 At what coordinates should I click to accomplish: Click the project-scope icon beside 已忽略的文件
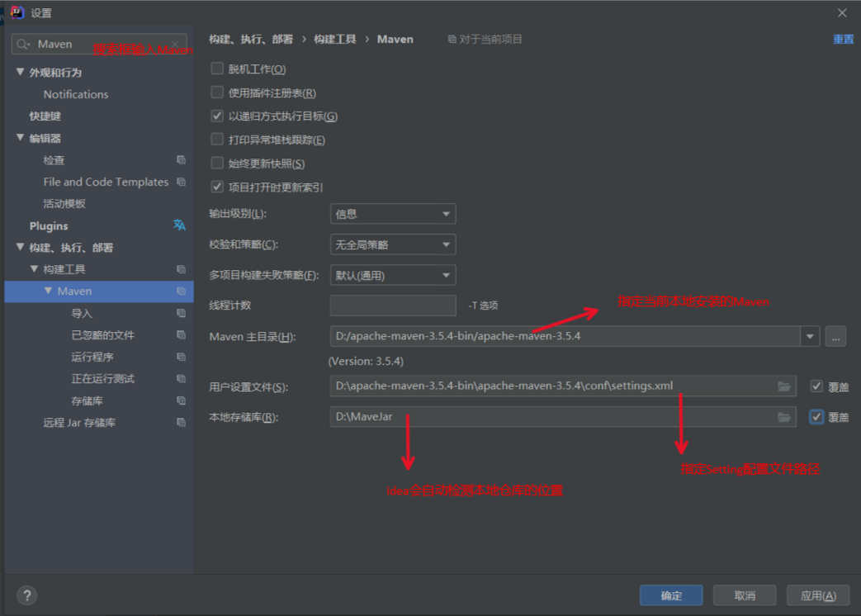coord(181,335)
